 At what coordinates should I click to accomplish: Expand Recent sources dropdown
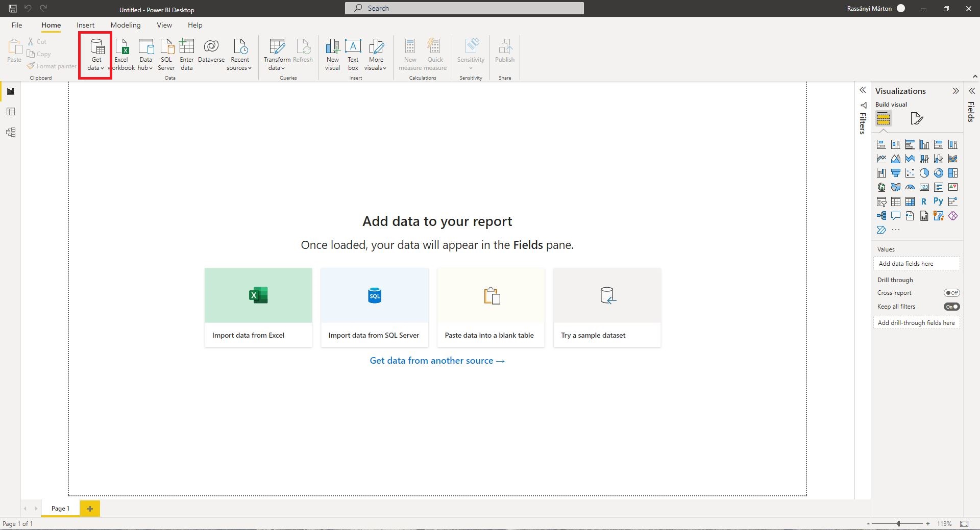point(239,54)
